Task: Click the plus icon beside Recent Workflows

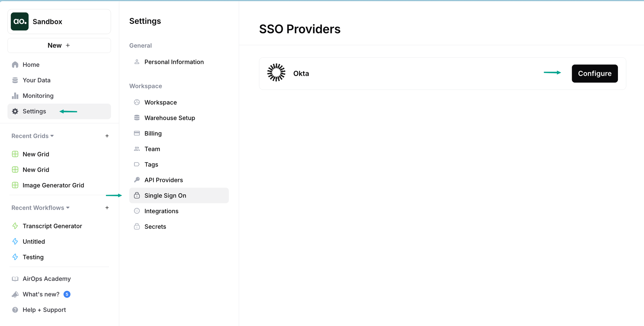Action: pos(107,208)
